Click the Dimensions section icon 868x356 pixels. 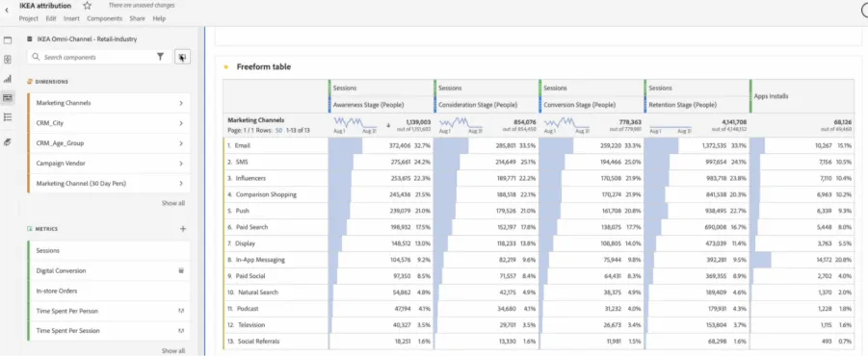(30, 82)
